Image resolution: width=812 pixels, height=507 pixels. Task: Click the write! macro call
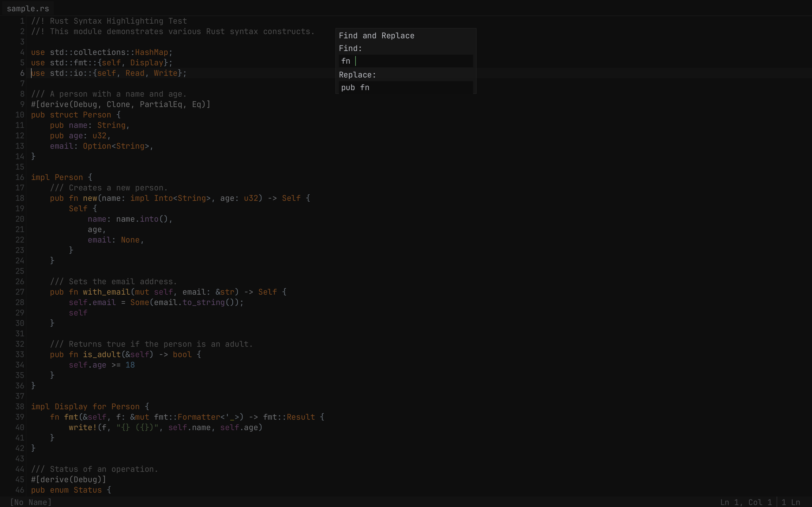pyautogui.click(x=83, y=428)
